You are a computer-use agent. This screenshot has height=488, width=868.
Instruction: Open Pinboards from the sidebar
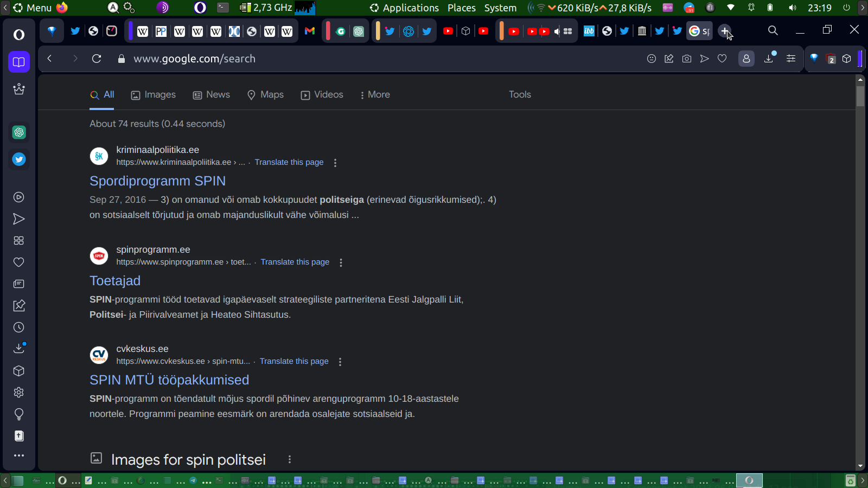pos(19,306)
